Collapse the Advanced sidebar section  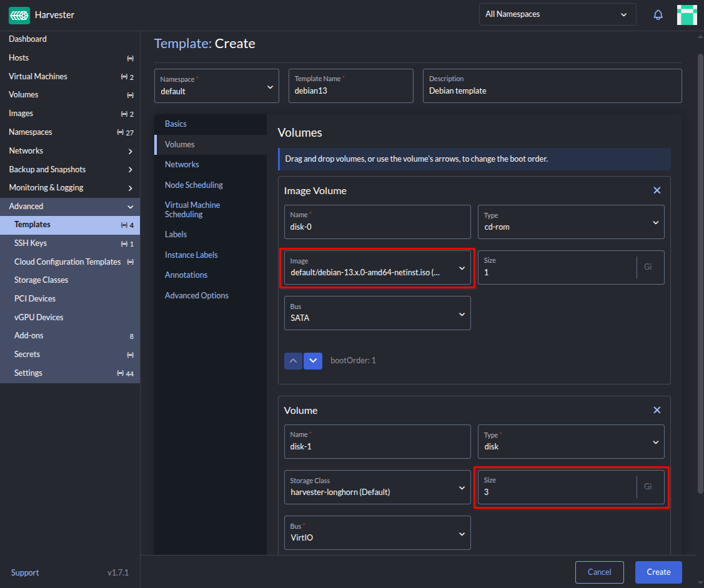pyautogui.click(x=130, y=207)
